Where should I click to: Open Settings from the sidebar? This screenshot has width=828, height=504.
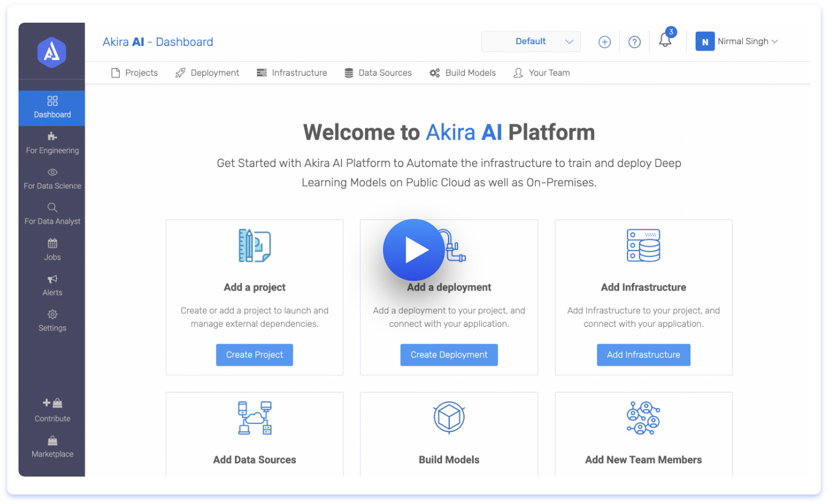pos(52,321)
